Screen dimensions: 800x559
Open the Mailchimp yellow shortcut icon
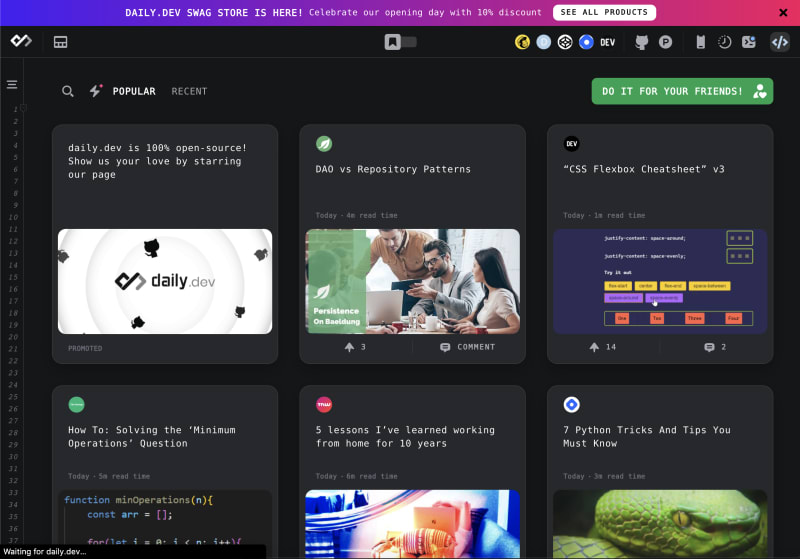[522, 42]
